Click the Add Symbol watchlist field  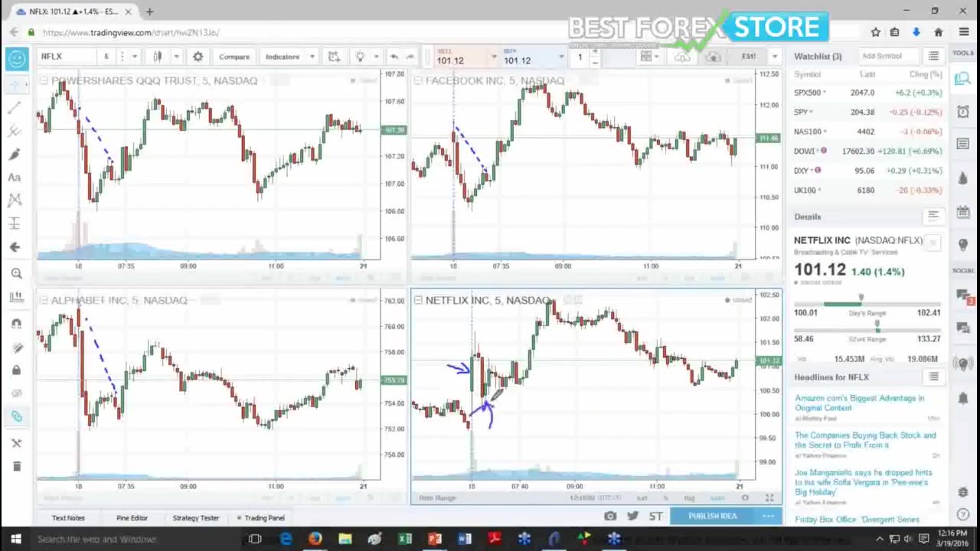coord(888,56)
